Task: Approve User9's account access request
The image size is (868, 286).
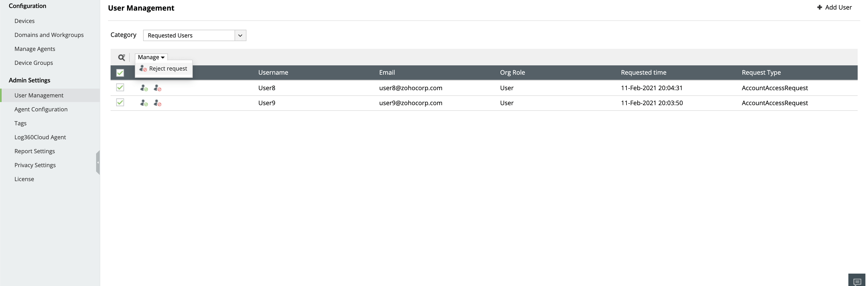Action: coord(144,103)
